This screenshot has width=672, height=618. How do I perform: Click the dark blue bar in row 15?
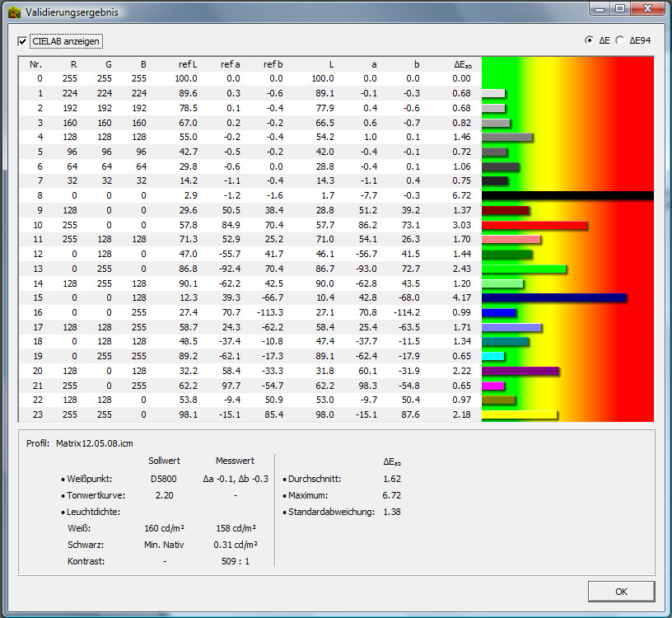point(553,297)
